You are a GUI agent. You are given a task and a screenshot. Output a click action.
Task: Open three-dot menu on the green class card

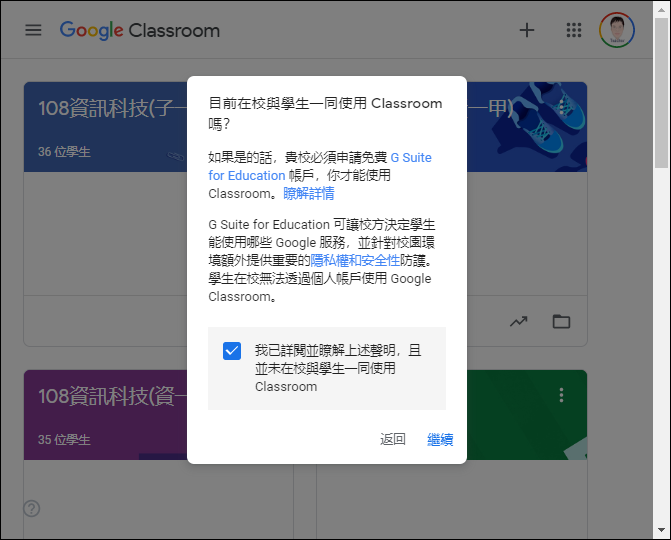[561, 395]
